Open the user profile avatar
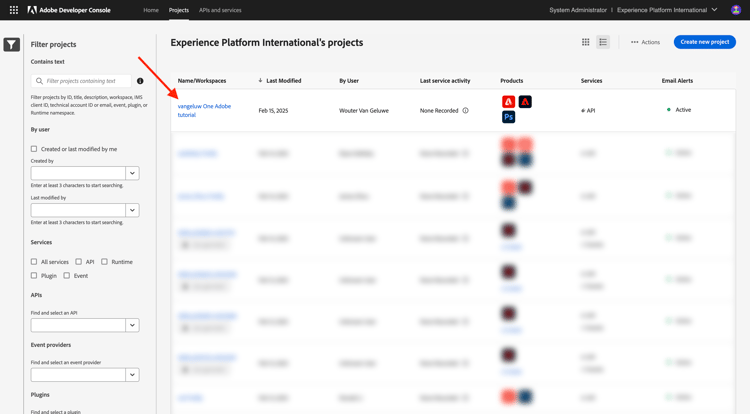750x414 pixels. coord(736,10)
